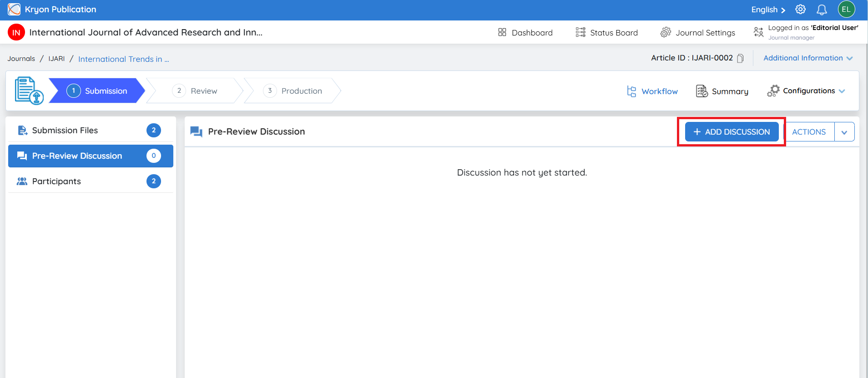Click the switch-user role icon
This screenshot has height=378, width=868.
tap(758, 32)
